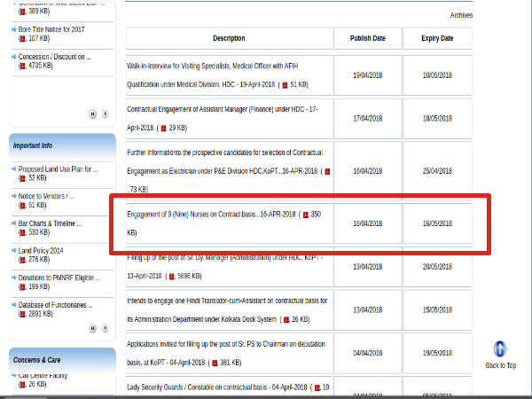Click the Concerns & Care panel header

tap(62, 360)
